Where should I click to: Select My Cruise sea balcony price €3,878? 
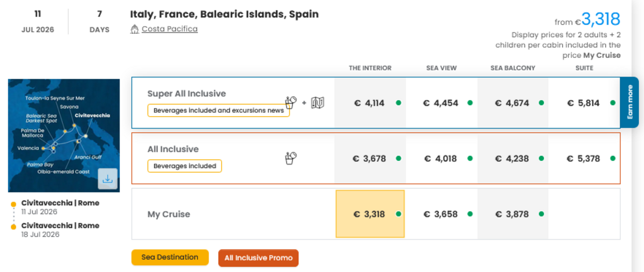click(512, 214)
